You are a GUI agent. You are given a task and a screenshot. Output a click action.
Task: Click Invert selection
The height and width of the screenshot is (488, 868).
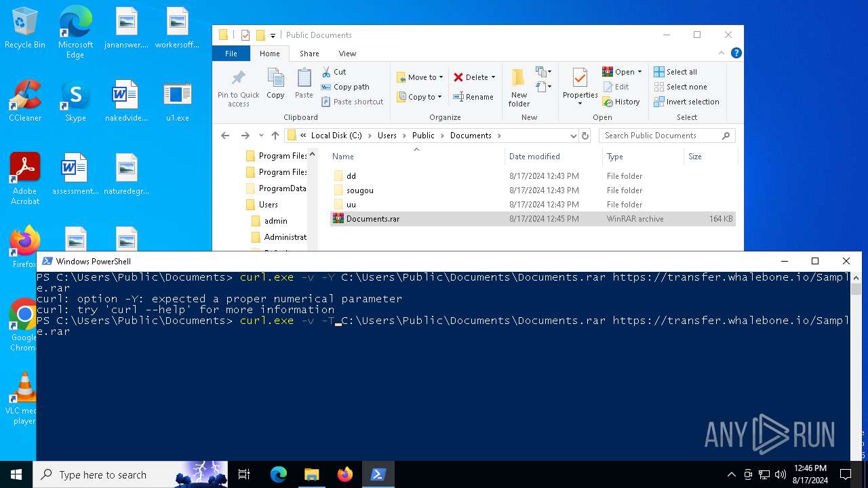[x=686, y=102]
